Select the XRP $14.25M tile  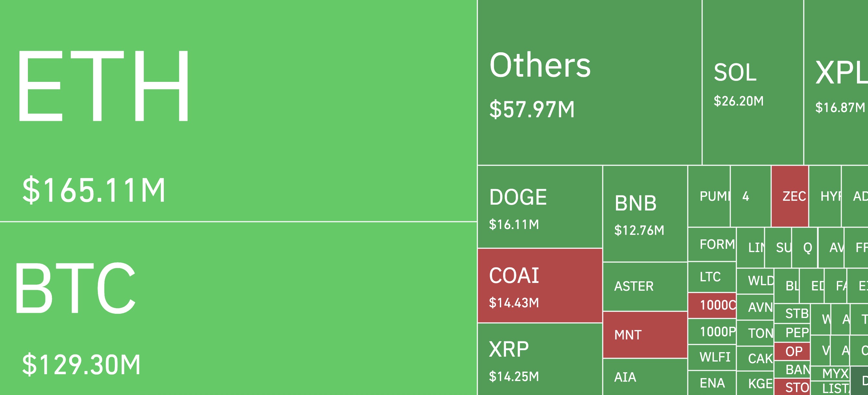tap(540, 359)
